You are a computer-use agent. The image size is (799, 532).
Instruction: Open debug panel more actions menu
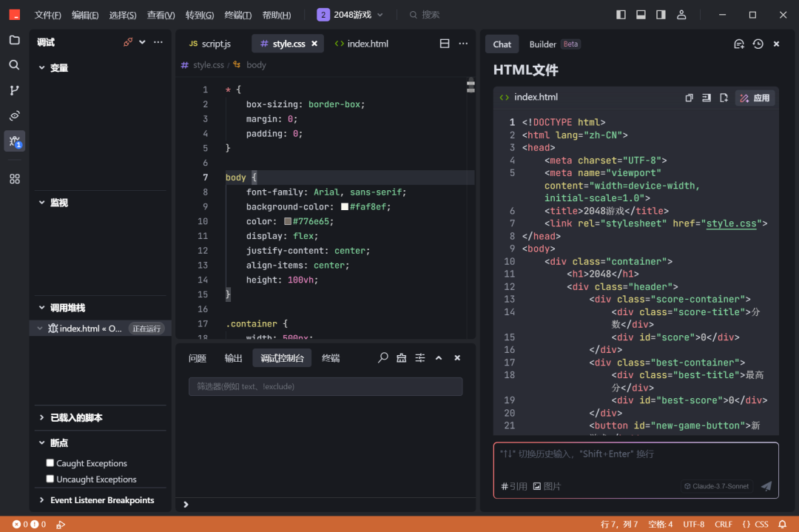tap(158, 42)
